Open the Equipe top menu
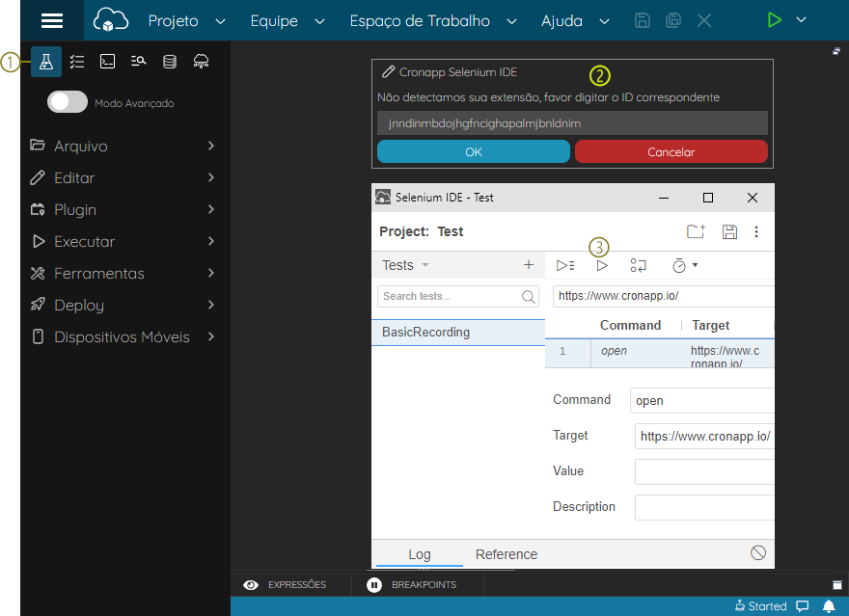Image resolution: width=849 pixels, height=616 pixels. pos(287,21)
